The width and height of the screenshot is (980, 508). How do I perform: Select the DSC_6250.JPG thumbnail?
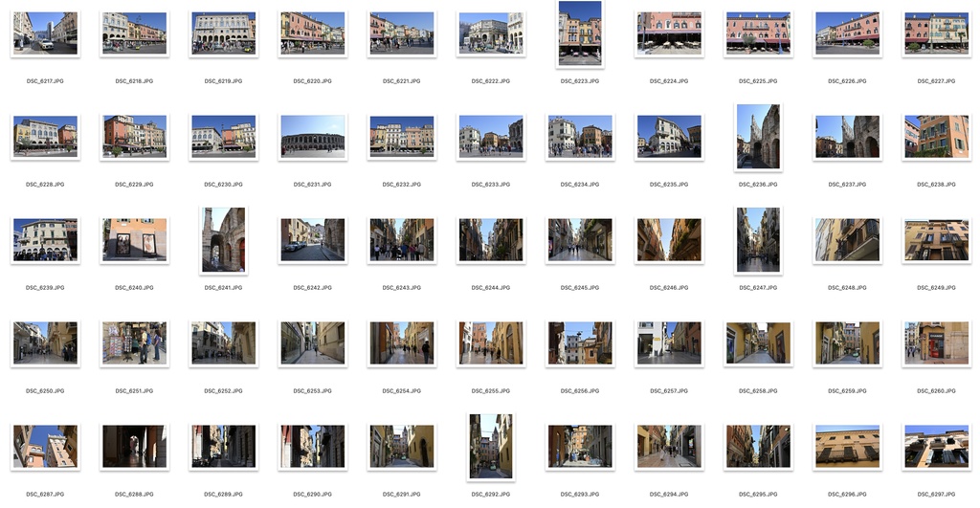tap(45, 343)
